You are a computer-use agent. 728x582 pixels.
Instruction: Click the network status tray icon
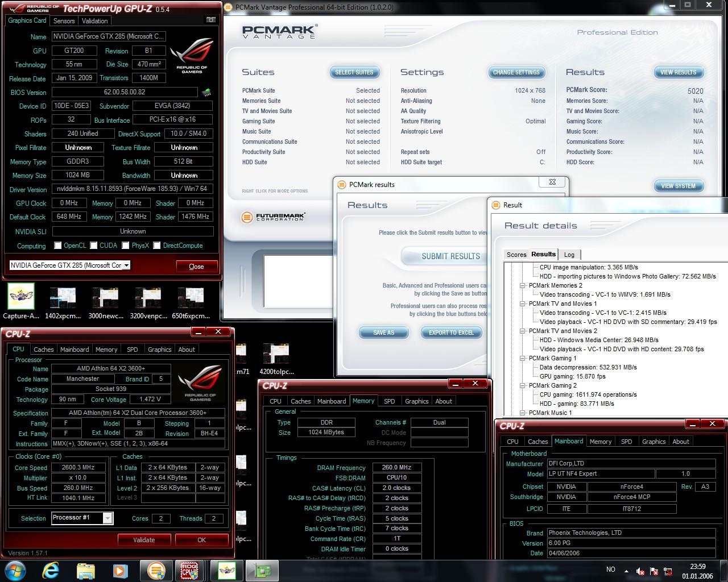(x=668, y=571)
